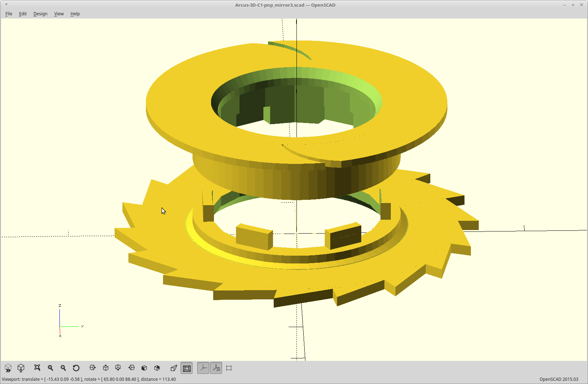Open the Design menu
Image resolution: width=588 pixels, height=384 pixels.
tap(40, 14)
